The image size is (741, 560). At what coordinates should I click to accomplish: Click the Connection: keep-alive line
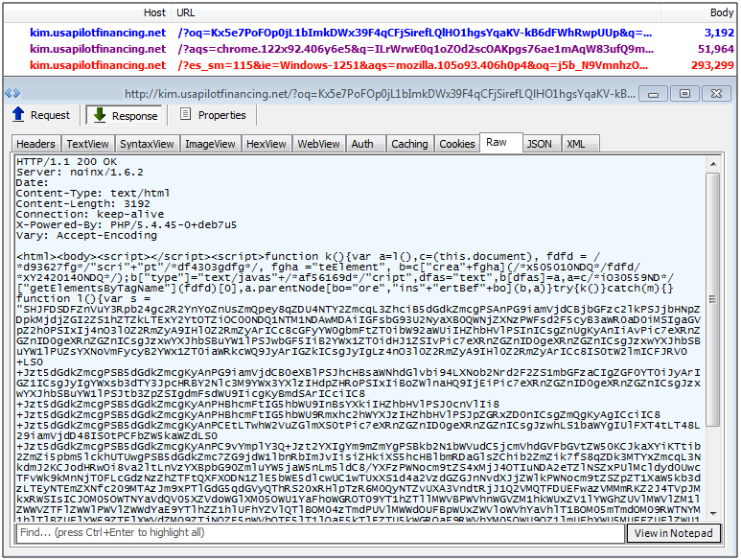coord(90,214)
